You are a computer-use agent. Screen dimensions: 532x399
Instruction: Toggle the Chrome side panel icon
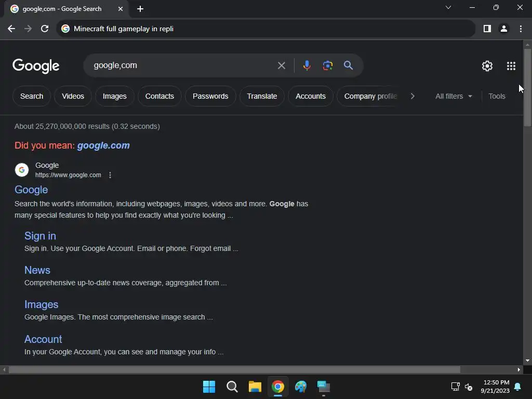point(487,29)
